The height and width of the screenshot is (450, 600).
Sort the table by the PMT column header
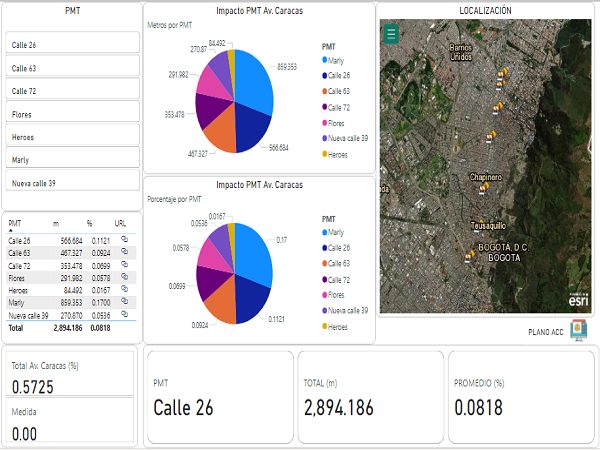pyautogui.click(x=15, y=223)
